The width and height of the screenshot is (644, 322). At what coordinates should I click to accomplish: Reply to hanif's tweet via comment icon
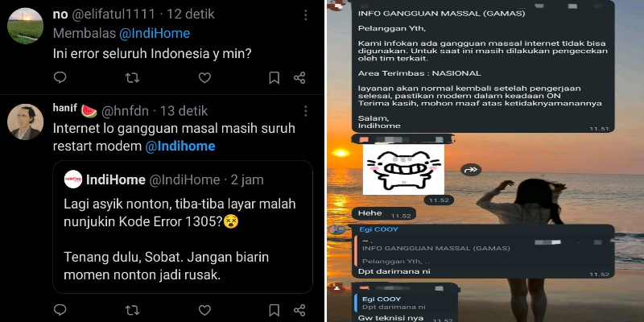(60, 310)
